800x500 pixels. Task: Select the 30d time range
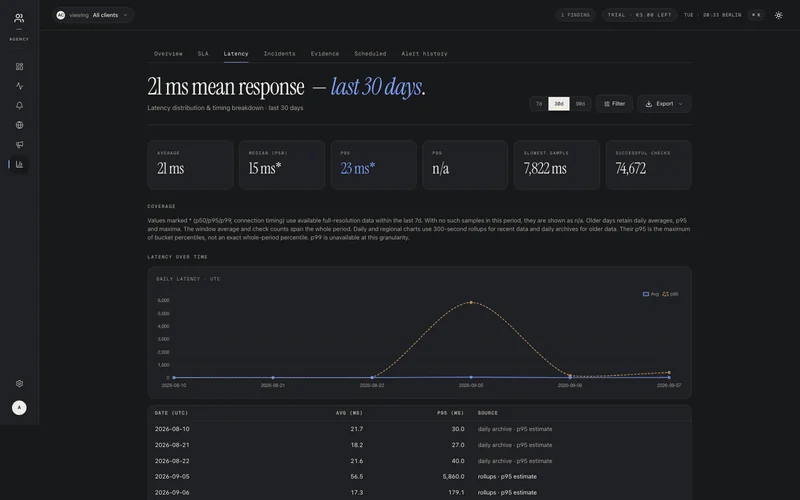(559, 104)
